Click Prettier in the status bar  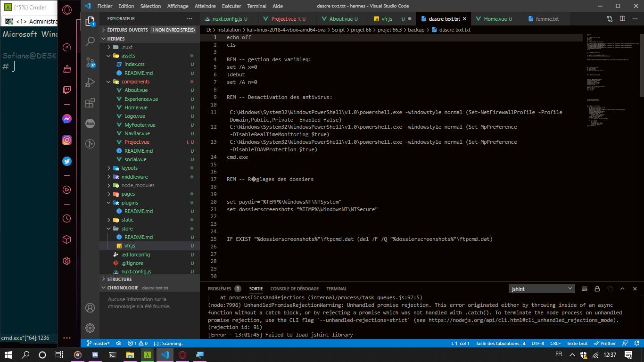point(605,343)
